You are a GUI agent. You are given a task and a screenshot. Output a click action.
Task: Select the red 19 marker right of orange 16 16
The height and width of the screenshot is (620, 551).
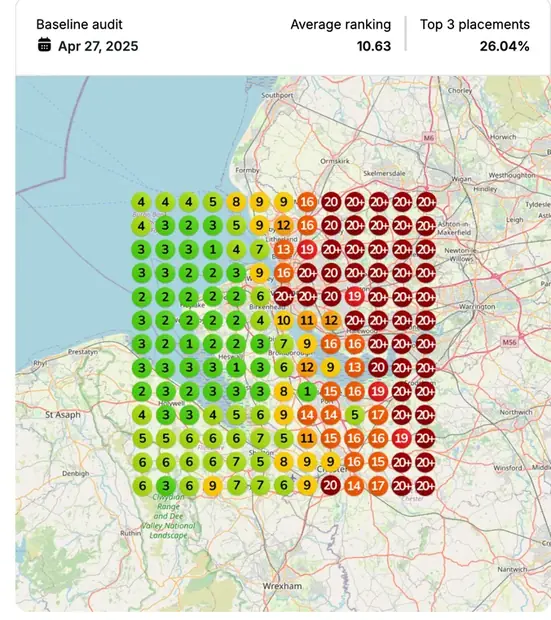coord(401,438)
